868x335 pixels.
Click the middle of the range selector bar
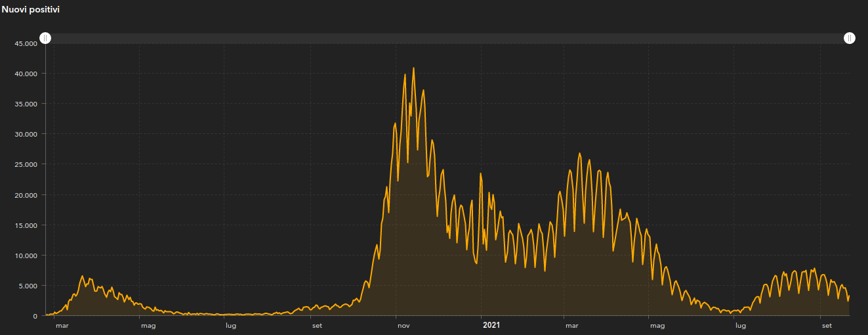[x=447, y=39]
